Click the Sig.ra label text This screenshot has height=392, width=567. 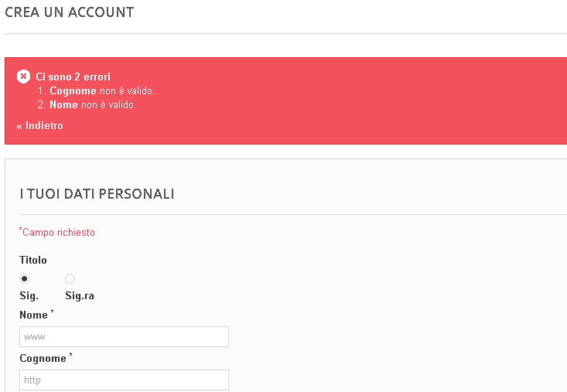tap(80, 296)
